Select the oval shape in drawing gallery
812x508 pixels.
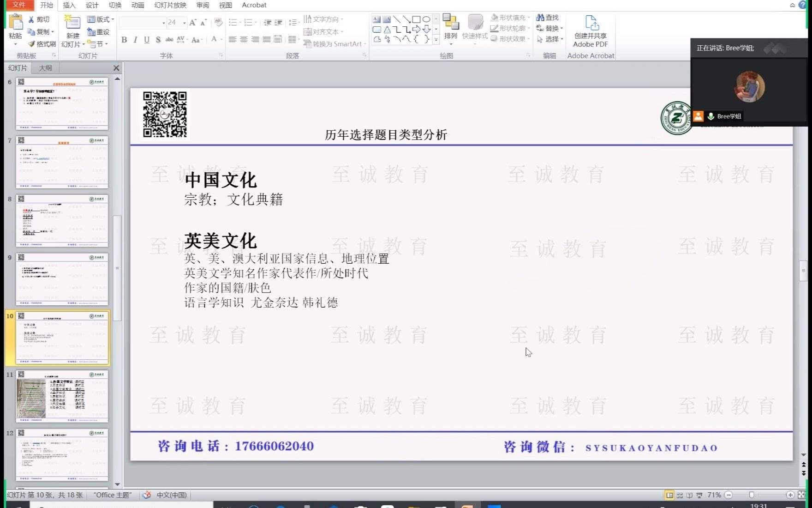(x=426, y=19)
